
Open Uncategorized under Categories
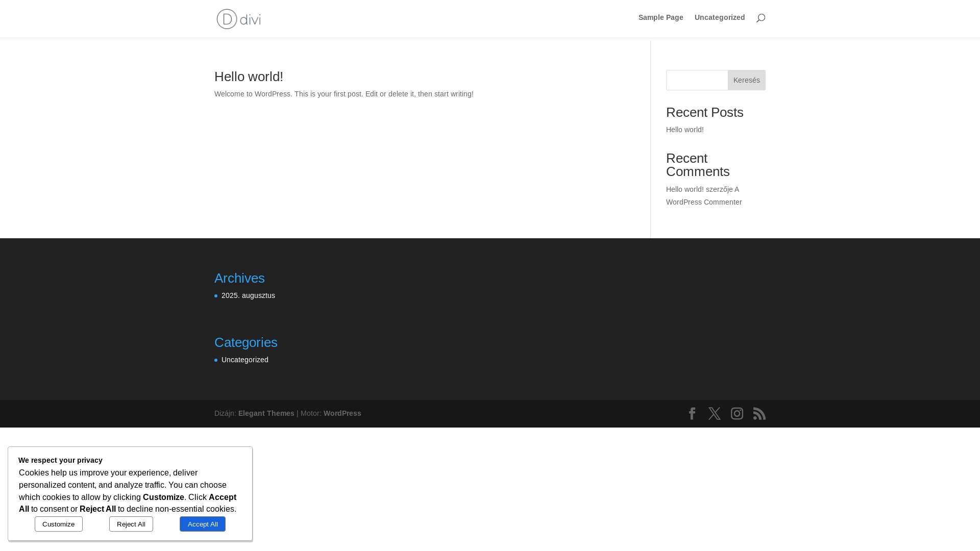(x=245, y=360)
